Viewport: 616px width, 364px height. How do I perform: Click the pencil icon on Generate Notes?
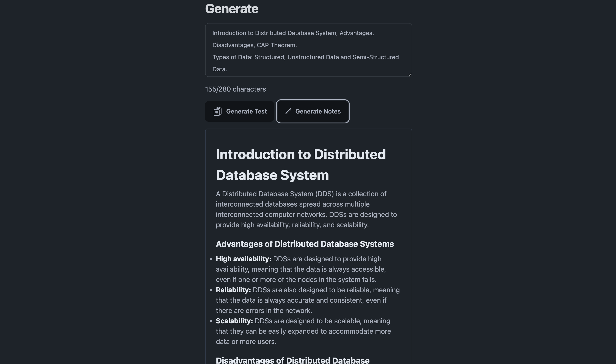288,112
